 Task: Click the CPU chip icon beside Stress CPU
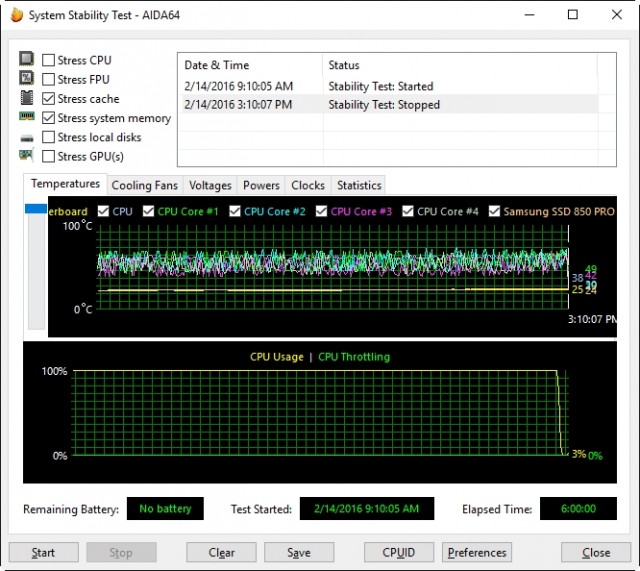pyautogui.click(x=27, y=60)
